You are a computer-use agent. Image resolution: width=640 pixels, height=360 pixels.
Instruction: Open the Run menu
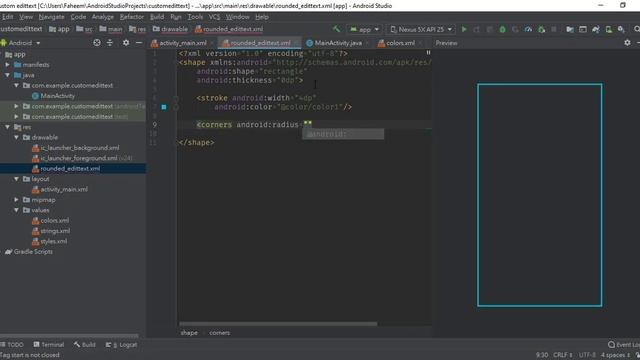pyautogui.click(x=176, y=17)
